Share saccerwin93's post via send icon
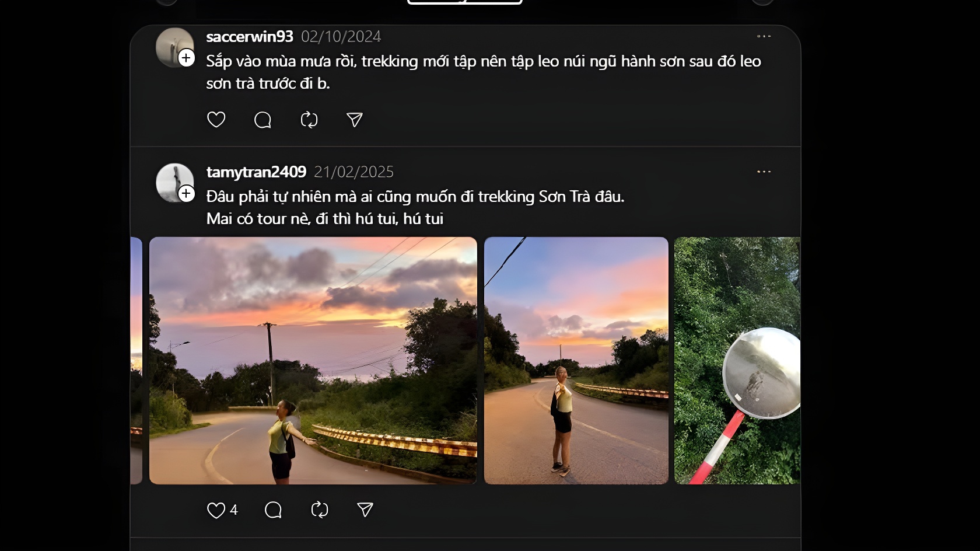This screenshot has height=551, width=980. pyautogui.click(x=355, y=120)
